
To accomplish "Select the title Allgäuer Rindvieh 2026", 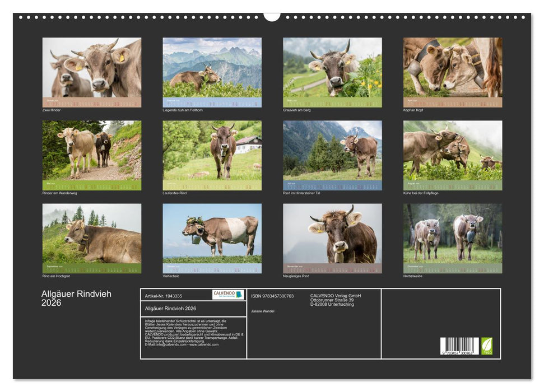I will pyautogui.click(x=76, y=297).
